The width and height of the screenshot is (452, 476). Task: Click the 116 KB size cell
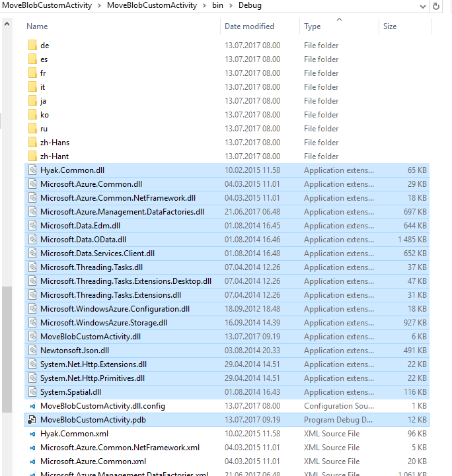click(415, 392)
